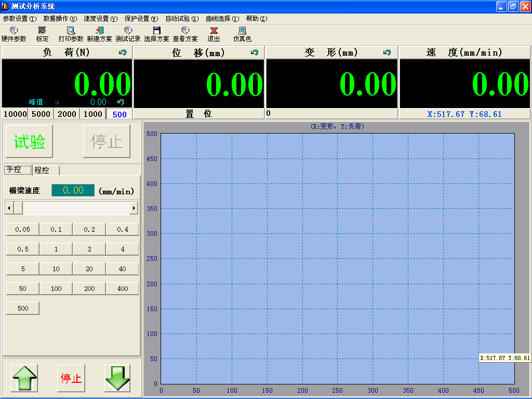Image resolution: width=532 pixels, height=399 pixels.
Task: Open 查看方案 view scheme
Action: [185, 34]
